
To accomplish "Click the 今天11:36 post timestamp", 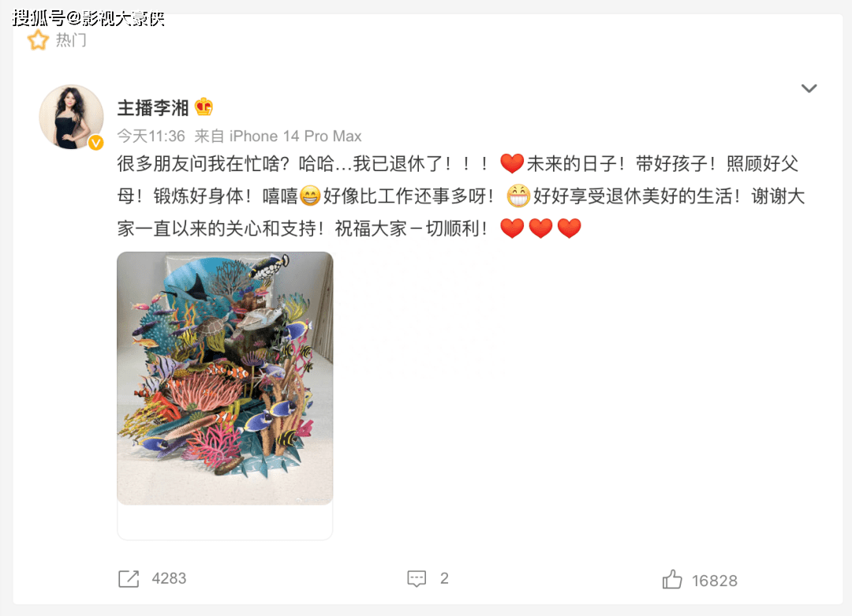I will click(x=151, y=136).
